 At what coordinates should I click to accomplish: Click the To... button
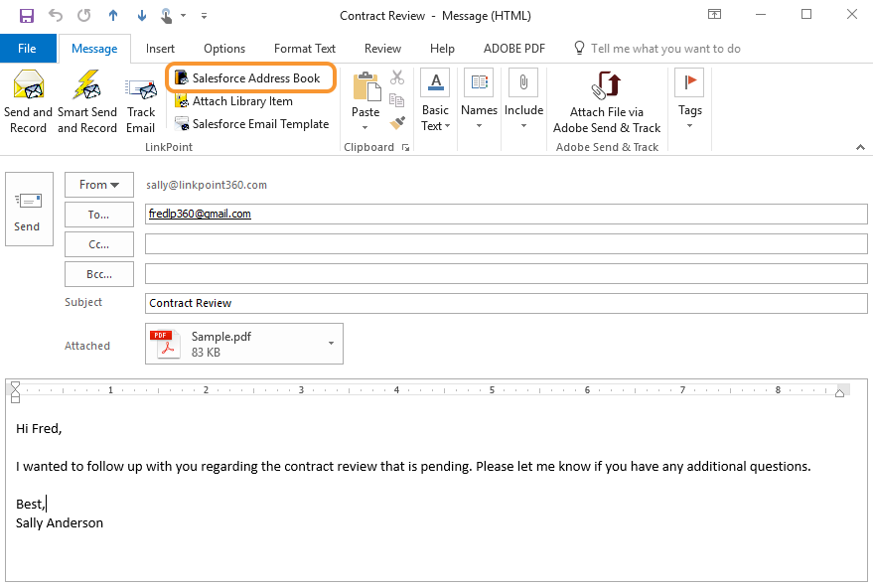pyautogui.click(x=99, y=215)
